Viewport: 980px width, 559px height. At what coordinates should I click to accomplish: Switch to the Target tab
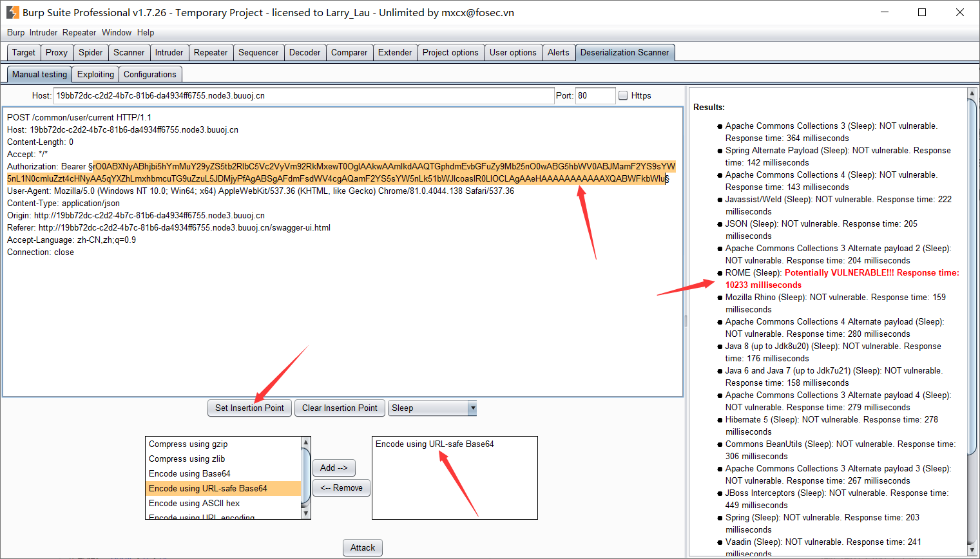(x=24, y=53)
